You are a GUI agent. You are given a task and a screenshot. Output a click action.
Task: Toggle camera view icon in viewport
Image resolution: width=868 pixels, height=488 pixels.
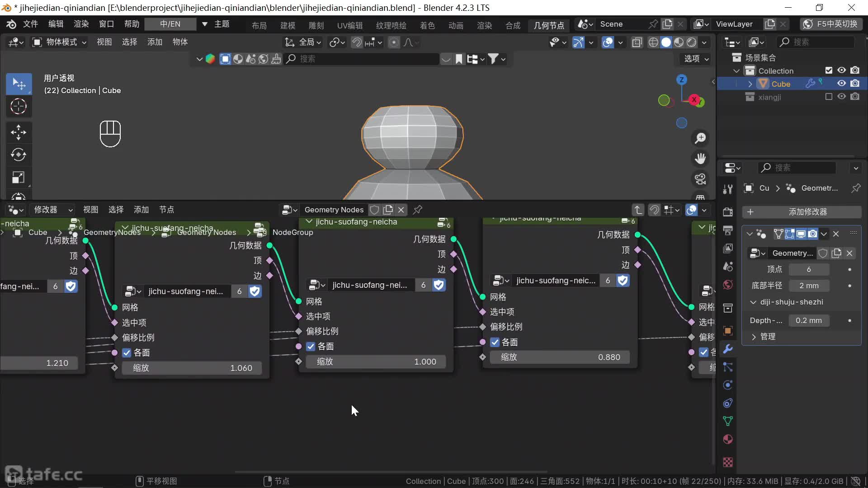[x=700, y=179]
